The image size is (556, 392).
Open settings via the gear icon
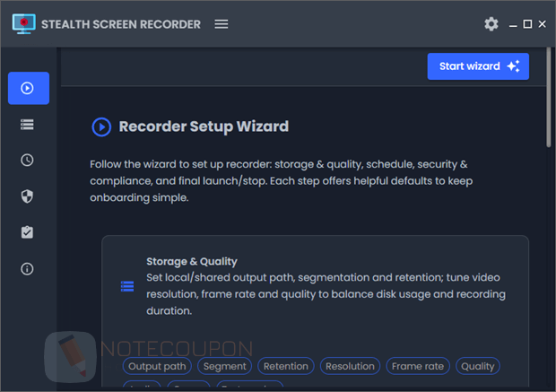click(491, 24)
